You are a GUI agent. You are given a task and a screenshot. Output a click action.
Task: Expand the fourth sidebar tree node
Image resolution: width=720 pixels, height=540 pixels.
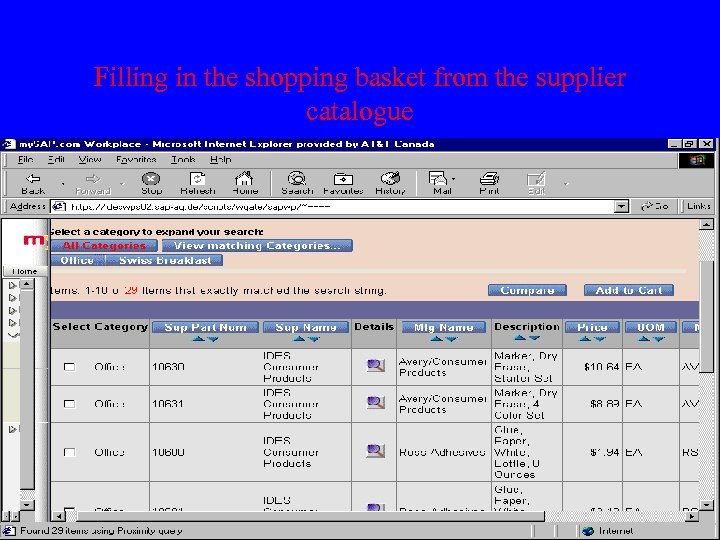pos(13,322)
